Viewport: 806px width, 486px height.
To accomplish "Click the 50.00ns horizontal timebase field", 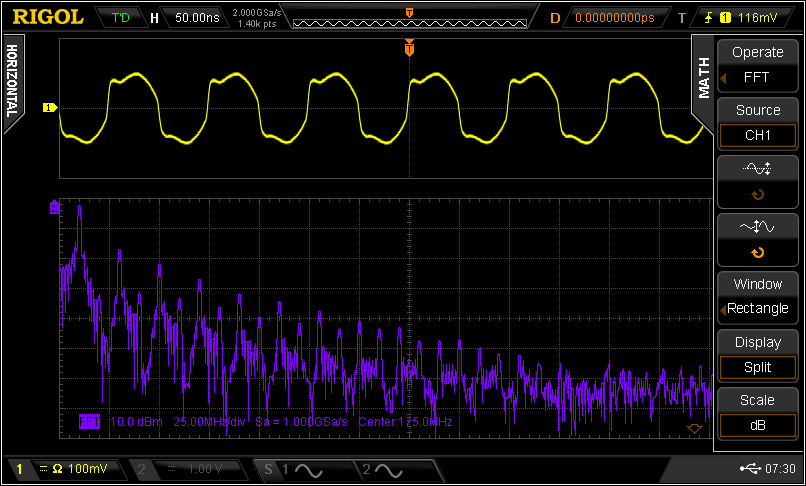I will [196, 17].
